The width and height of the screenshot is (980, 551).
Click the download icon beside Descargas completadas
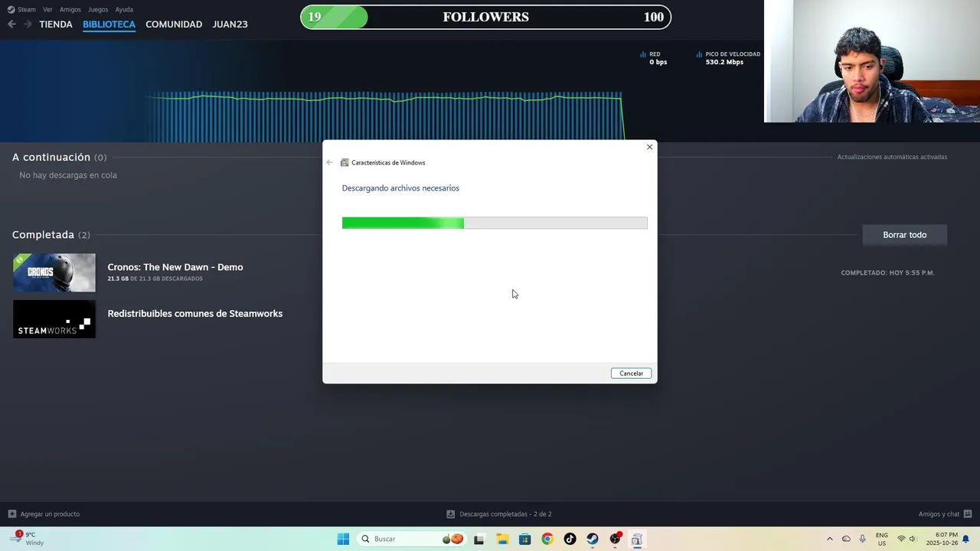coord(451,514)
